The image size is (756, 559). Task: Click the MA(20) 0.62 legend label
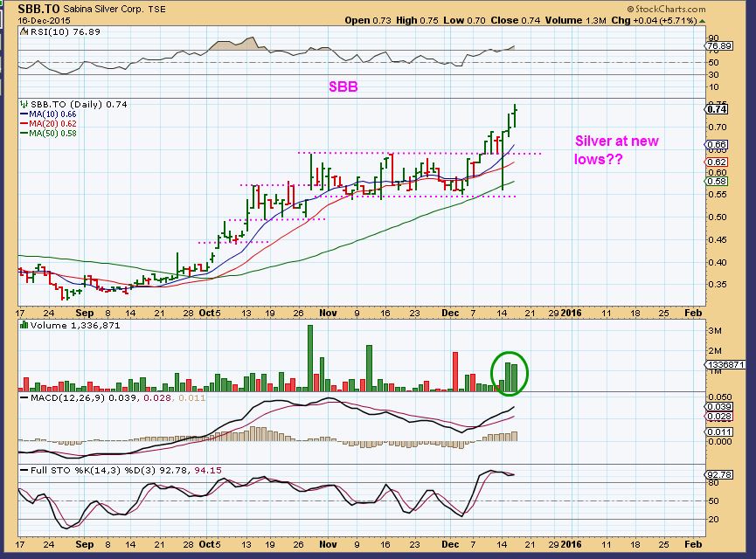coord(52,124)
